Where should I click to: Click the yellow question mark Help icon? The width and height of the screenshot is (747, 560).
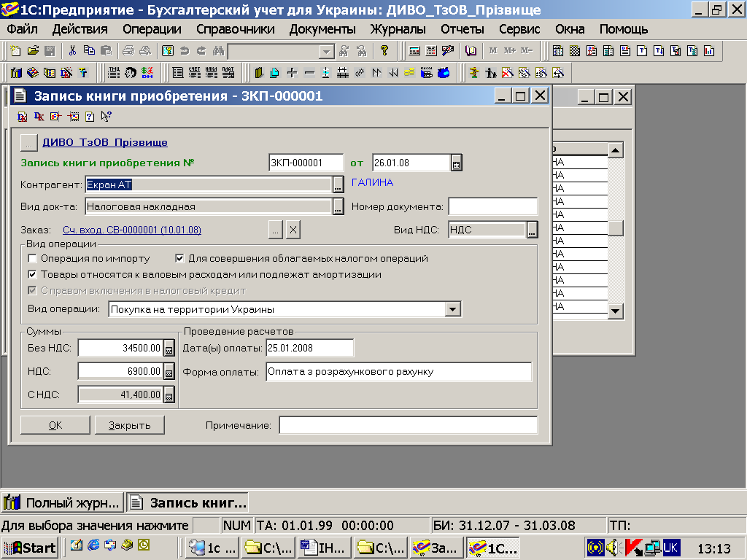pyautogui.click(x=384, y=50)
